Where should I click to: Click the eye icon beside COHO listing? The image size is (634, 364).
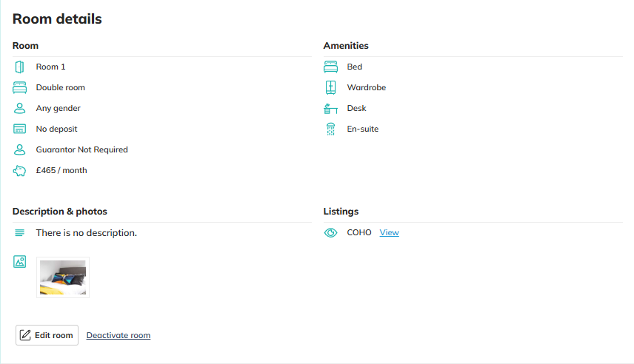(x=330, y=232)
